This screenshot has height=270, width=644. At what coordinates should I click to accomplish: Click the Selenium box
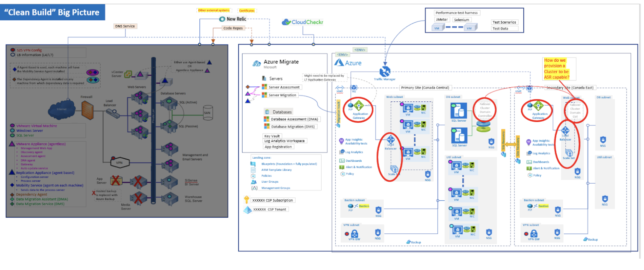[x=462, y=20]
